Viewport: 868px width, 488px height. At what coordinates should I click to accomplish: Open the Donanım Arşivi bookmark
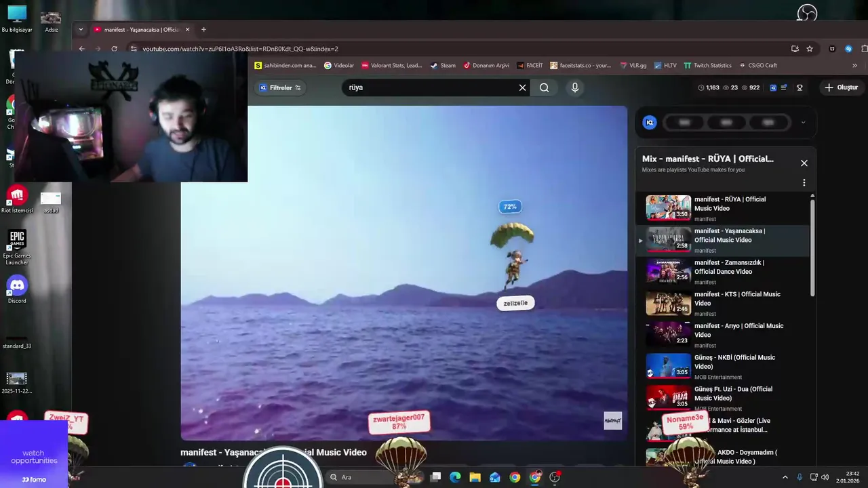click(x=486, y=66)
